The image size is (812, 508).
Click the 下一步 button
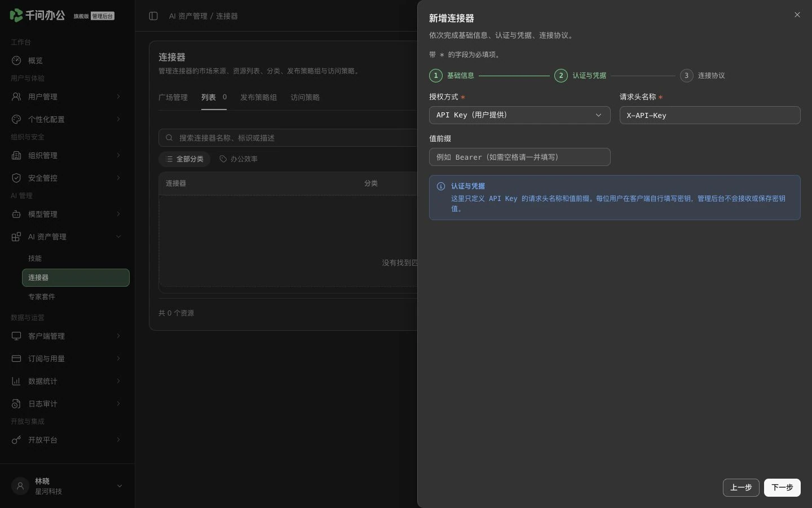[x=782, y=488]
